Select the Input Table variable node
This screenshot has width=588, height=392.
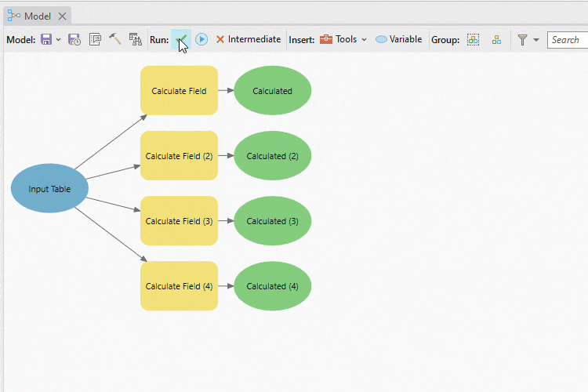click(x=49, y=189)
